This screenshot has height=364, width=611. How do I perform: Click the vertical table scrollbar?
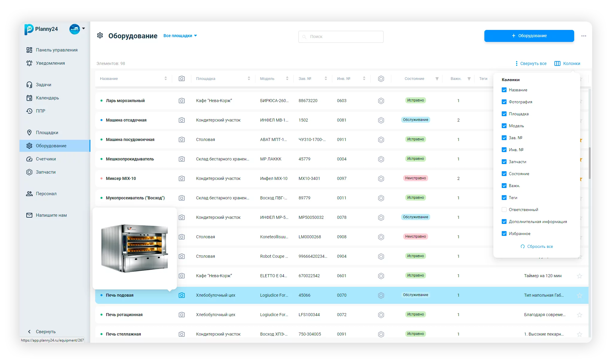pyautogui.click(x=589, y=163)
